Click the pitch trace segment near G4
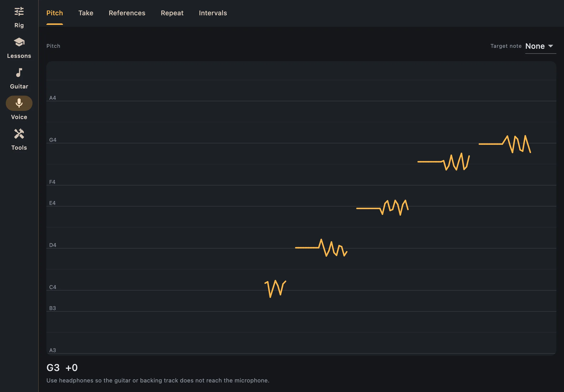 click(x=504, y=144)
